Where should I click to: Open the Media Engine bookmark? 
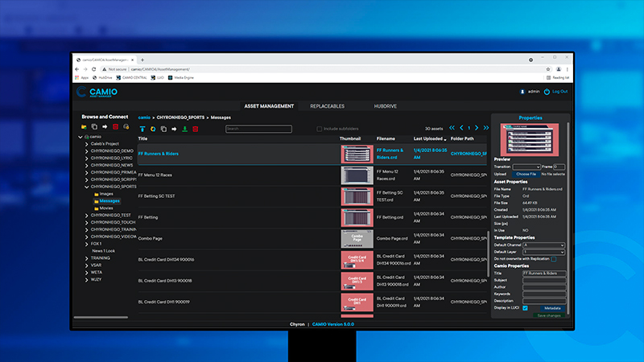point(181,77)
